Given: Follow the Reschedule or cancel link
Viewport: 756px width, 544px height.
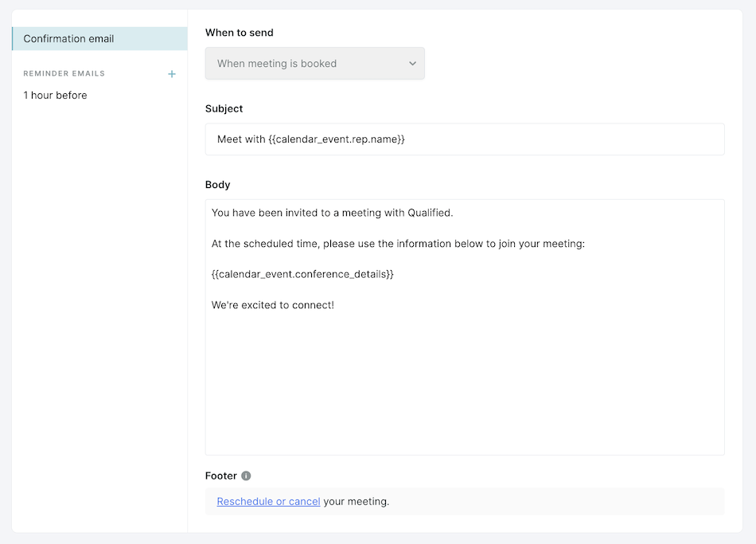Looking at the screenshot, I should coord(268,502).
